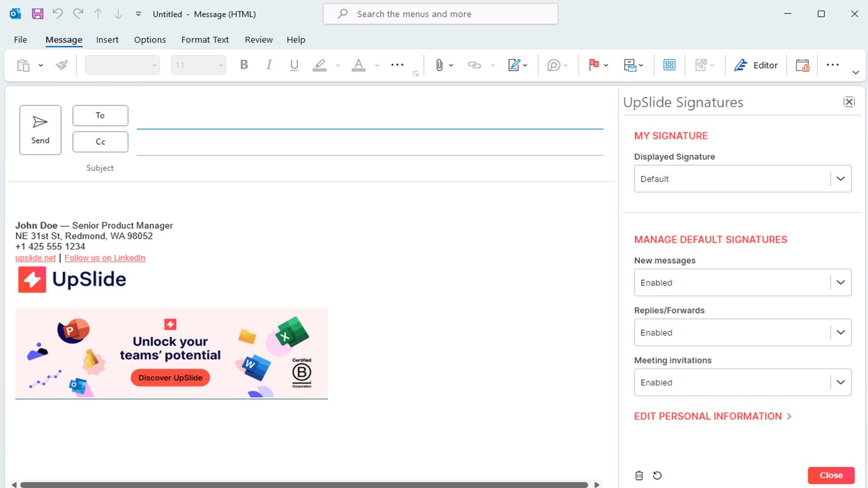Click the Insert Link chain icon
This screenshot has height=488, width=868.
coord(474,65)
